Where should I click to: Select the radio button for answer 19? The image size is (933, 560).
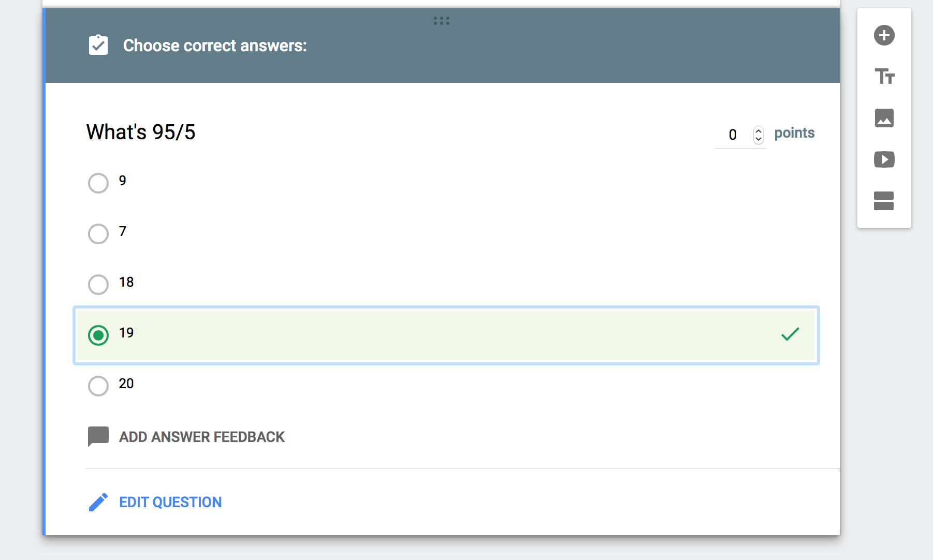pos(98,335)
